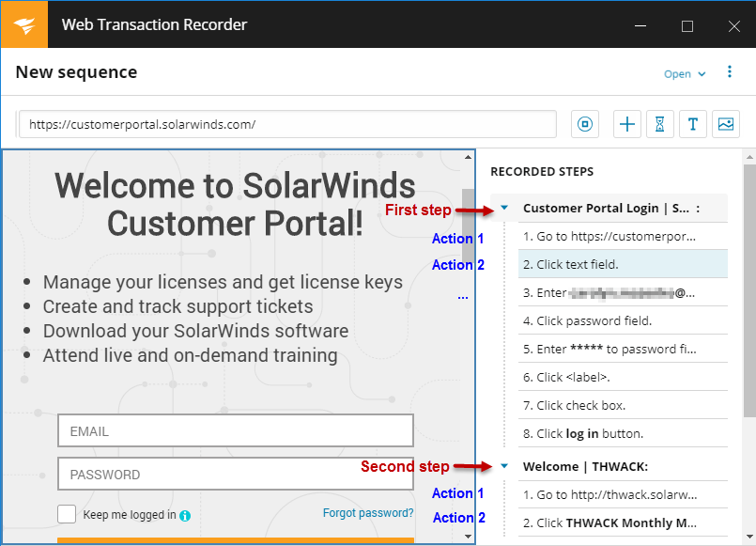This screenshot has height=546, width=756.
Task: Click the text match T icon
Action: 692,124
